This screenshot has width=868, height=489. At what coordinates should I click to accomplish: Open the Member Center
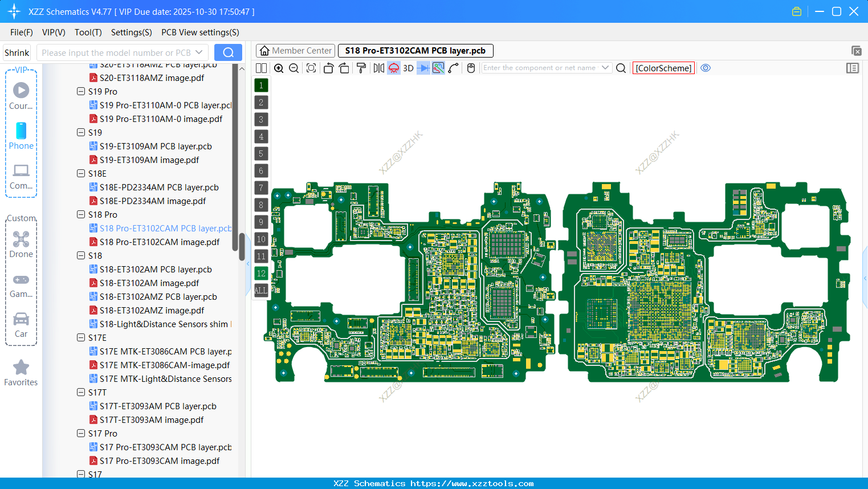click(295, 50)
